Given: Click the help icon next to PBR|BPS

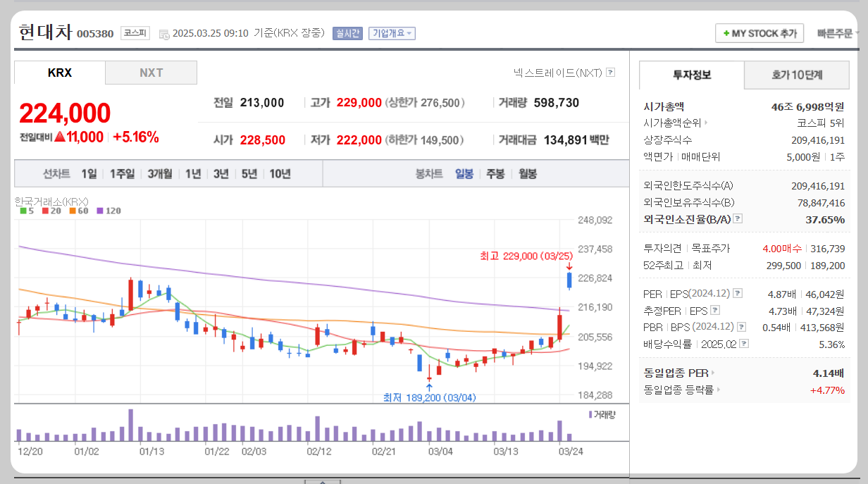Looking at the screenshot, I should (x=740, y=327).
